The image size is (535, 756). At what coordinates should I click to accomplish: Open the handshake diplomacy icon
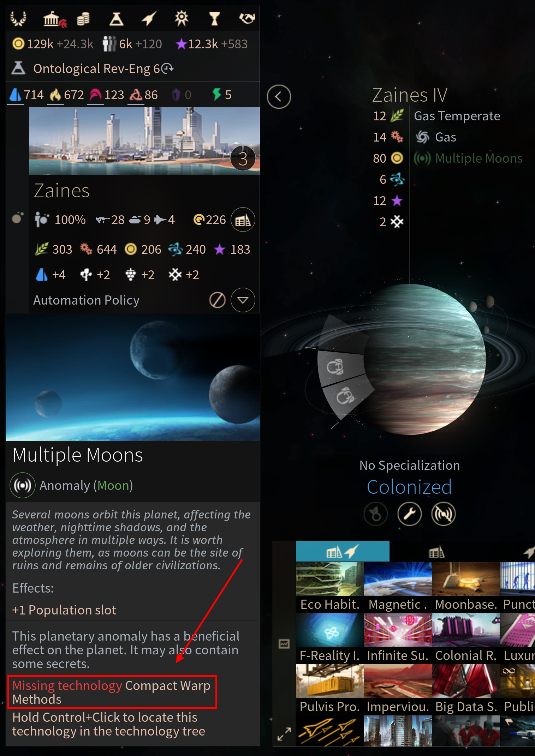tap(247, 18)
